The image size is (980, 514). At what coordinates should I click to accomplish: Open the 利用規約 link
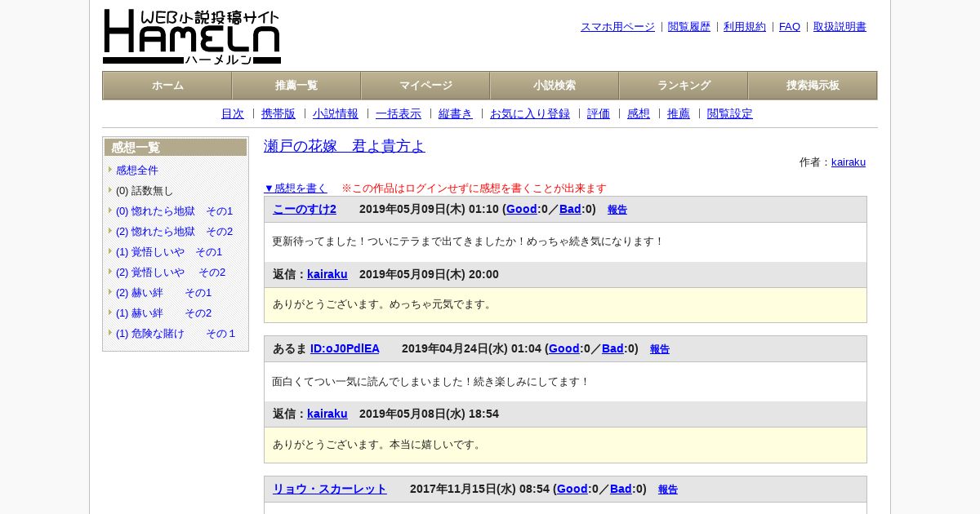tap(745, 27)
